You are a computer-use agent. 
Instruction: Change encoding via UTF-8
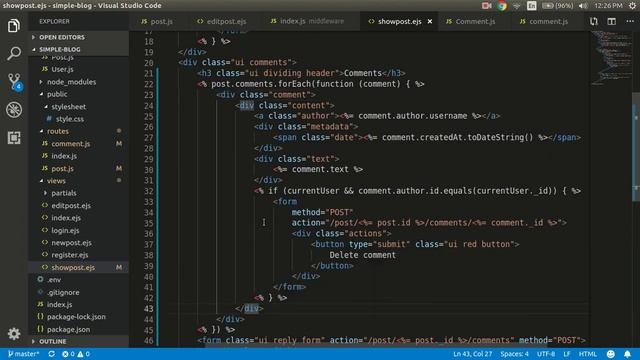pyautogui.click(x=546, y=354)
